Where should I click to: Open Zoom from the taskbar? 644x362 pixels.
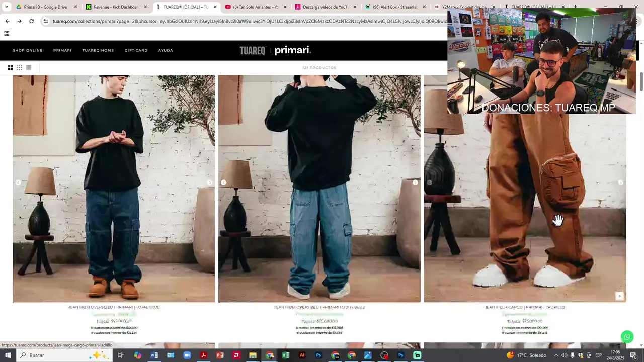[x=187, y=355]
